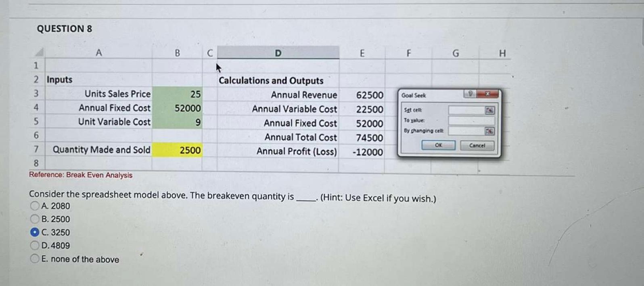644x286 pixels.
Task: Close the Goal Seek dialog
Action: coord(487,94)
